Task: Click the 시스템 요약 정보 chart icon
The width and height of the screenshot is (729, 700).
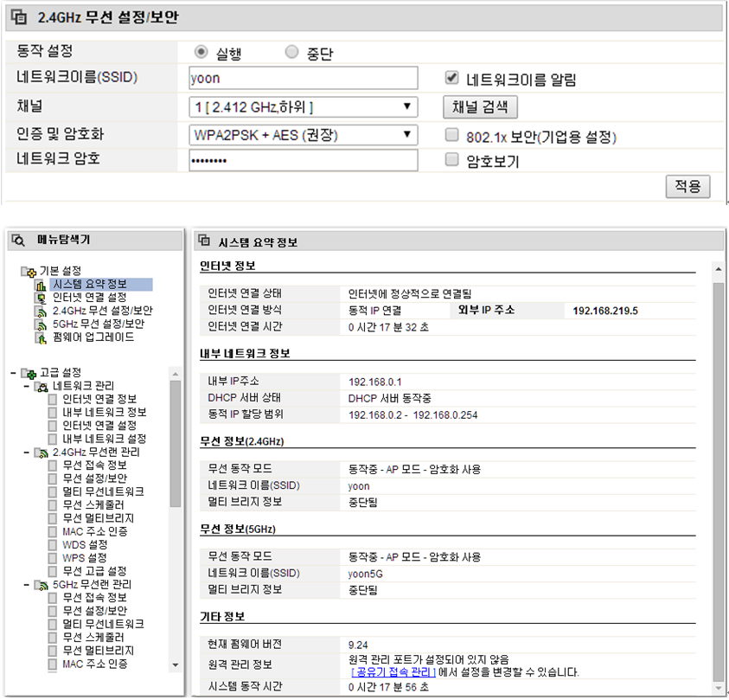Action: click(41, 286)
